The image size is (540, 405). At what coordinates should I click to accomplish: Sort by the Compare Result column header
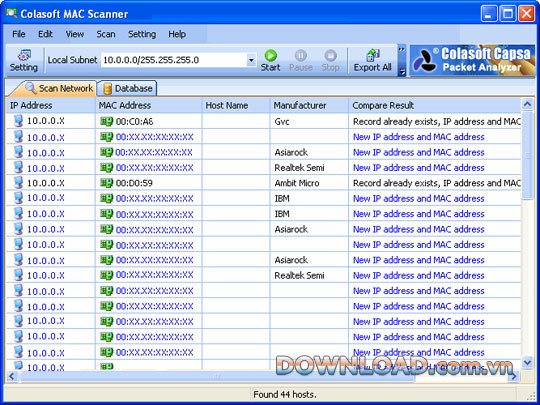tap(435, 105)
